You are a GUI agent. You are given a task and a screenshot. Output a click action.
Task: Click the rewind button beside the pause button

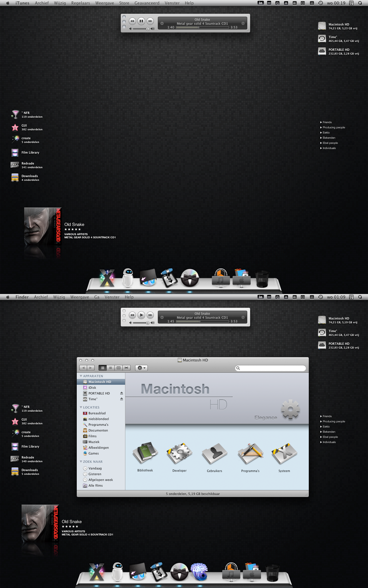pos(132,21)
